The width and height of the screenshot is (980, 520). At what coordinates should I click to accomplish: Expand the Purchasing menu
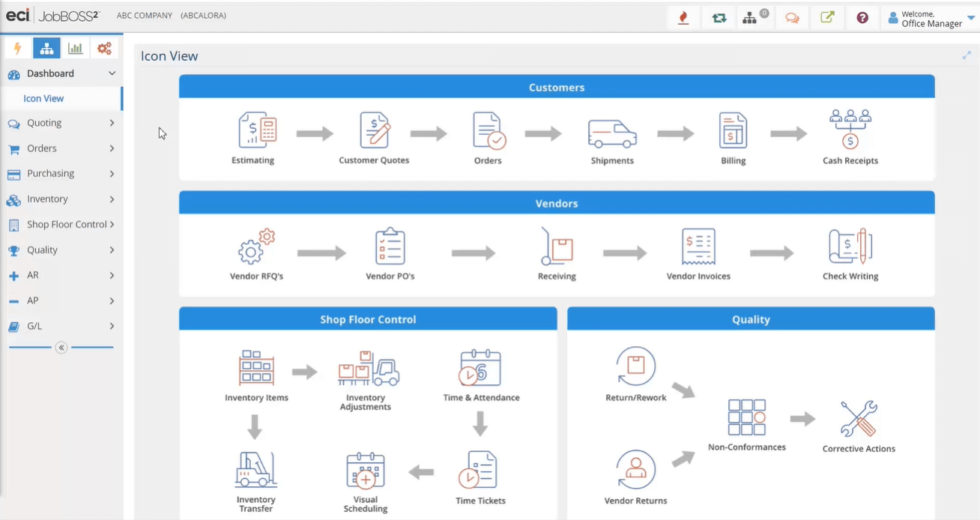61,173
